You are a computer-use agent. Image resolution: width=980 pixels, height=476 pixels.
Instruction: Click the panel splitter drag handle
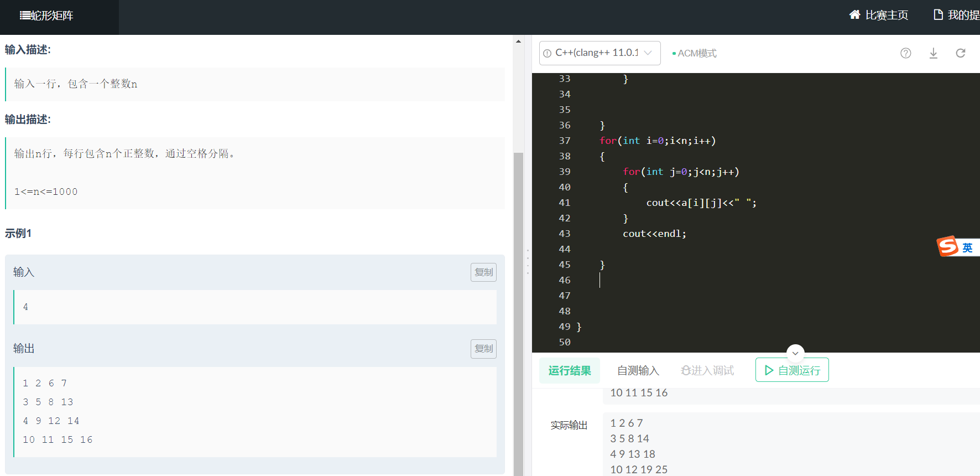pos(528,261)
